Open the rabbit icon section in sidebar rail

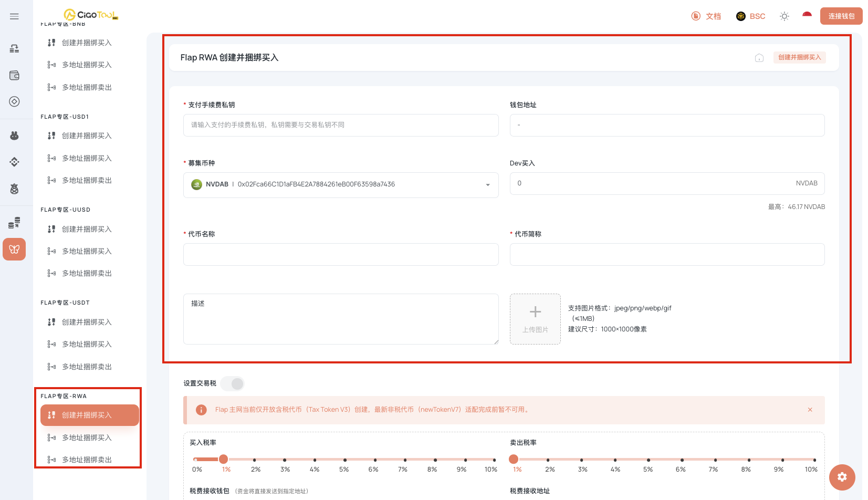(x=14, y=136)
